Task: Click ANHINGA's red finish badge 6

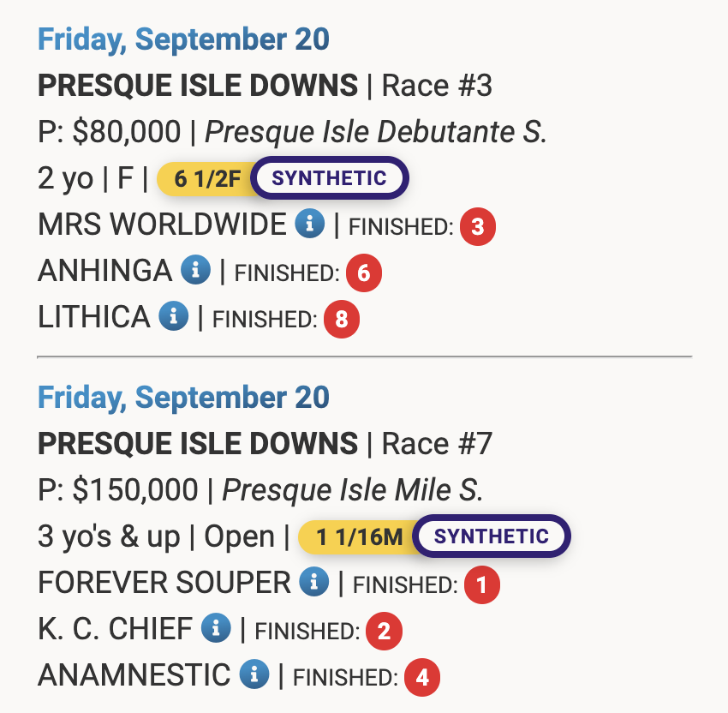Action: pyautogui.click(x=364, y=273)
